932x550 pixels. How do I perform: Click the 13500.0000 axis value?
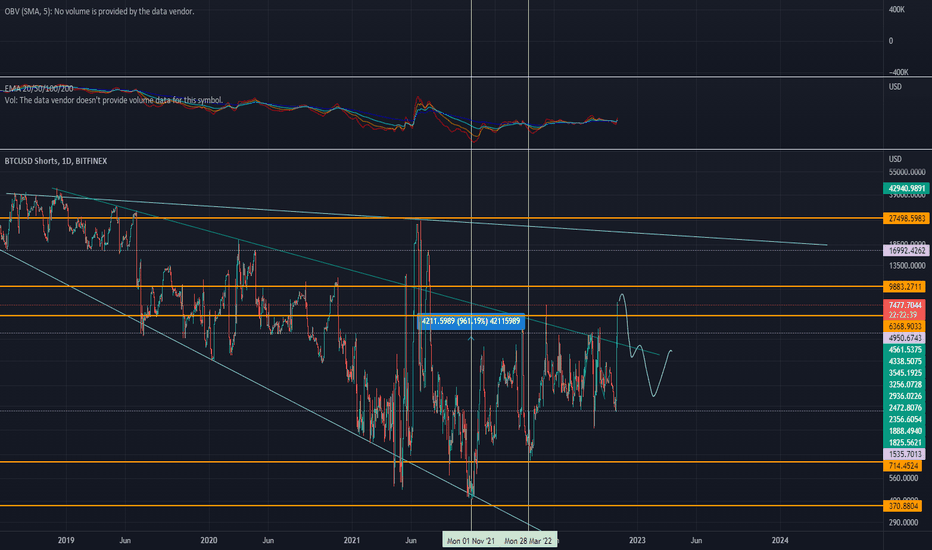(x=907, y=266)
